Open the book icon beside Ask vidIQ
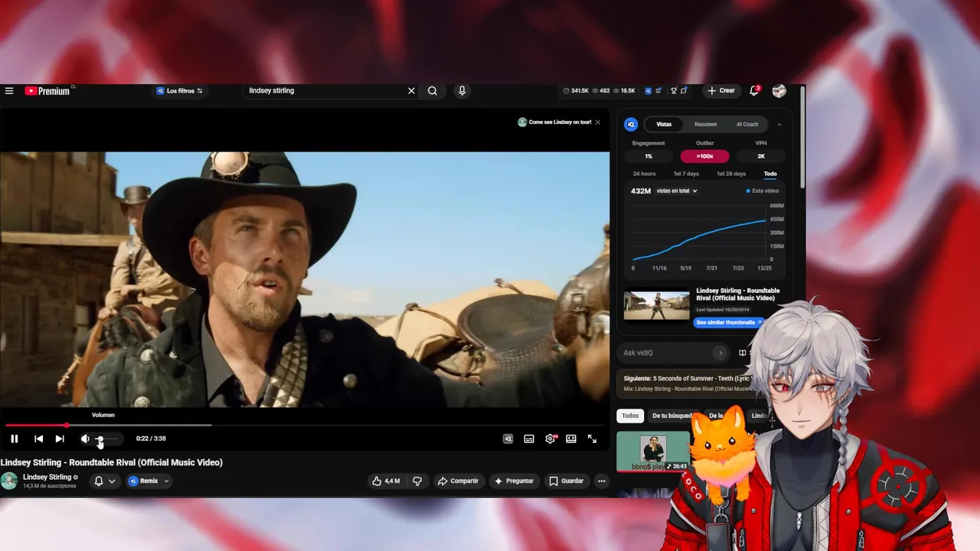This screenshot has height=551, width=980. point(742,353)
